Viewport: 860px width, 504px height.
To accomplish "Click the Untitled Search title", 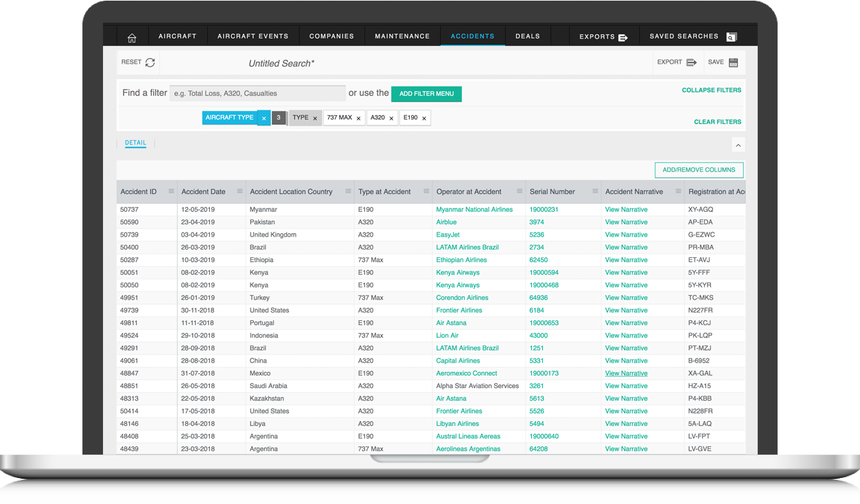I will coord(281,63).
